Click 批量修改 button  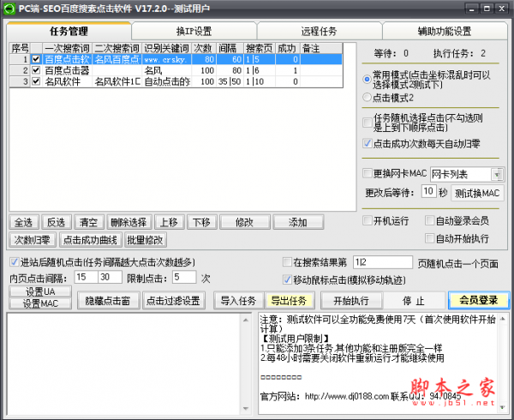[146, 240]
